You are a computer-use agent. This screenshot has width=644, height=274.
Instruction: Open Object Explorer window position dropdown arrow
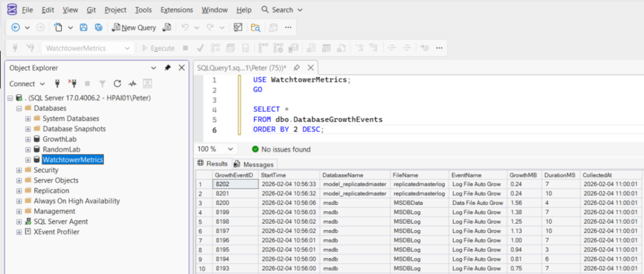pos(153,68)
